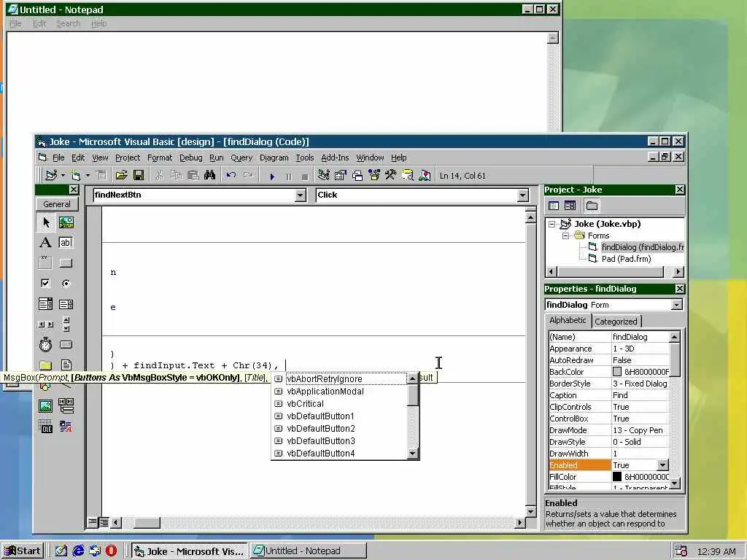Select the Frame control tool
This screenshot has height=560, width=747.
tap(46, 262)
